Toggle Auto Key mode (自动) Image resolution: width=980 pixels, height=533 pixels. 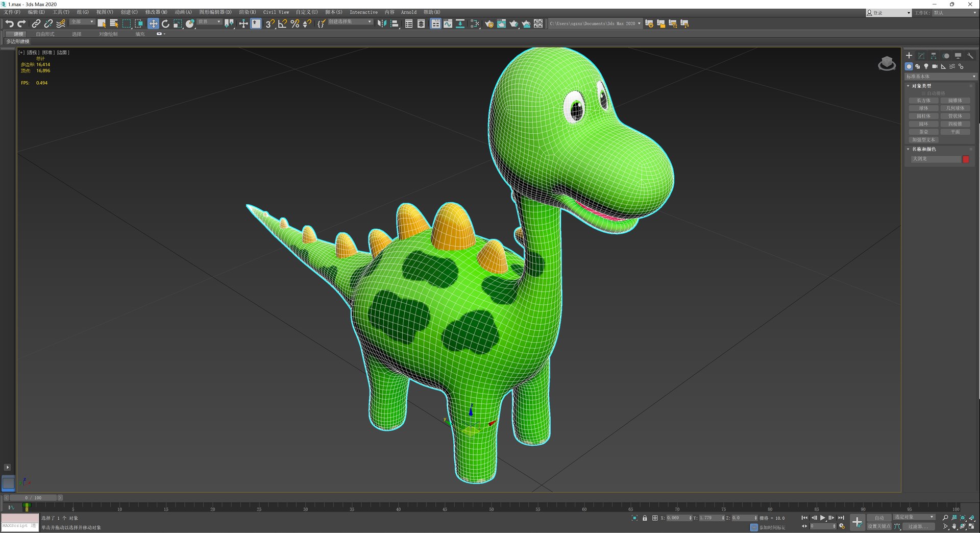pos(879,518)
